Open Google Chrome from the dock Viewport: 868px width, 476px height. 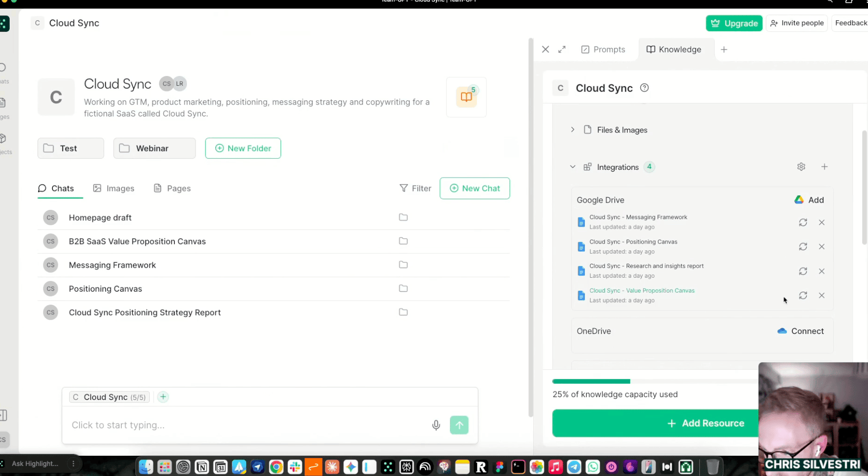pos(276,467)
